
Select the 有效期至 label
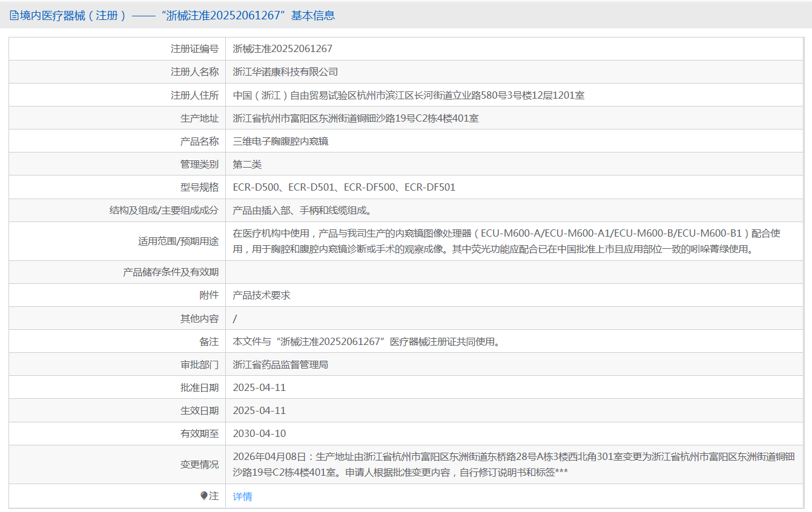[199, 433]
